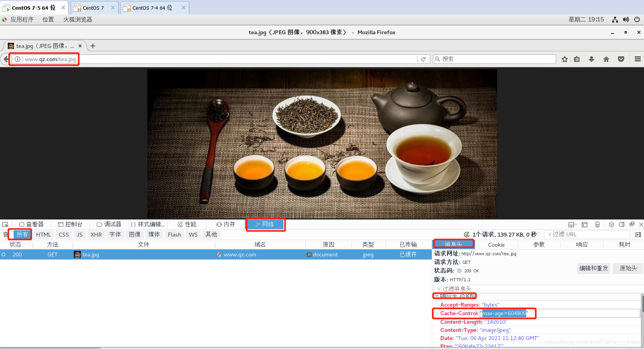This screenshot has height=349, width=644.
Task: Click the element picker icon in devtools
Action: pyautogui.click(x=5, y=224)
